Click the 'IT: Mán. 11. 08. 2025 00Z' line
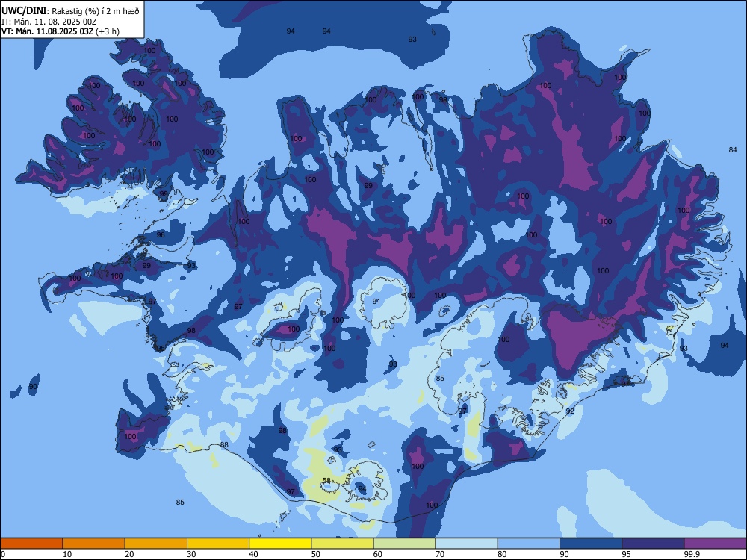747x560 pixels. [x=49, y=22]
